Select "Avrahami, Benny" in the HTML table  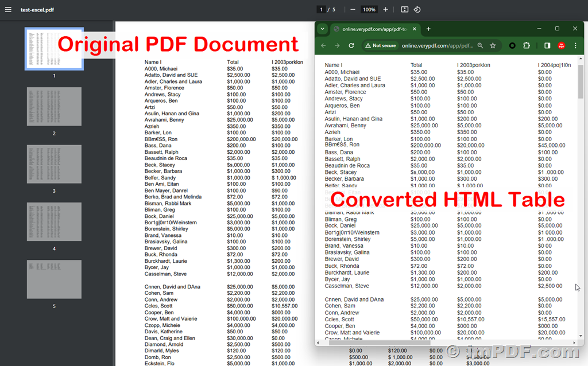pyautogui.click(x=345, y=126)
